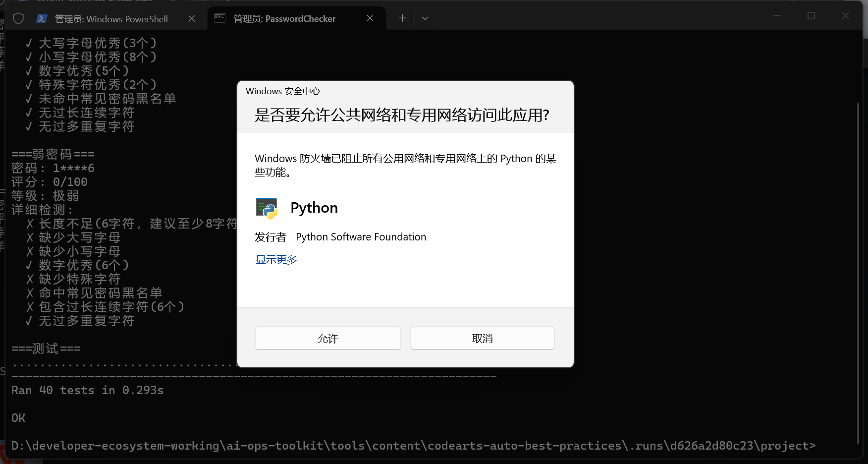Close the Windows PowerShell tab
Viewport: 868px width, 464px height.
pyautogui.click(x=192, y=19)
